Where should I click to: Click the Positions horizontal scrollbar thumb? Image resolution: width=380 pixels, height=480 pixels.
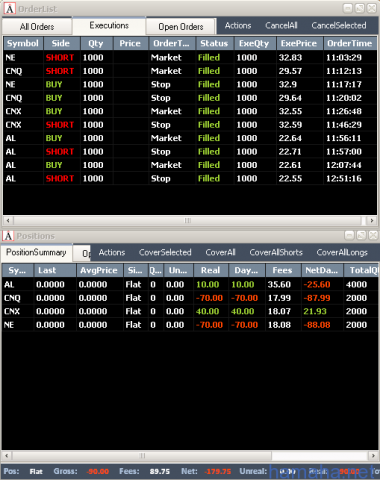tap(142, 455)
